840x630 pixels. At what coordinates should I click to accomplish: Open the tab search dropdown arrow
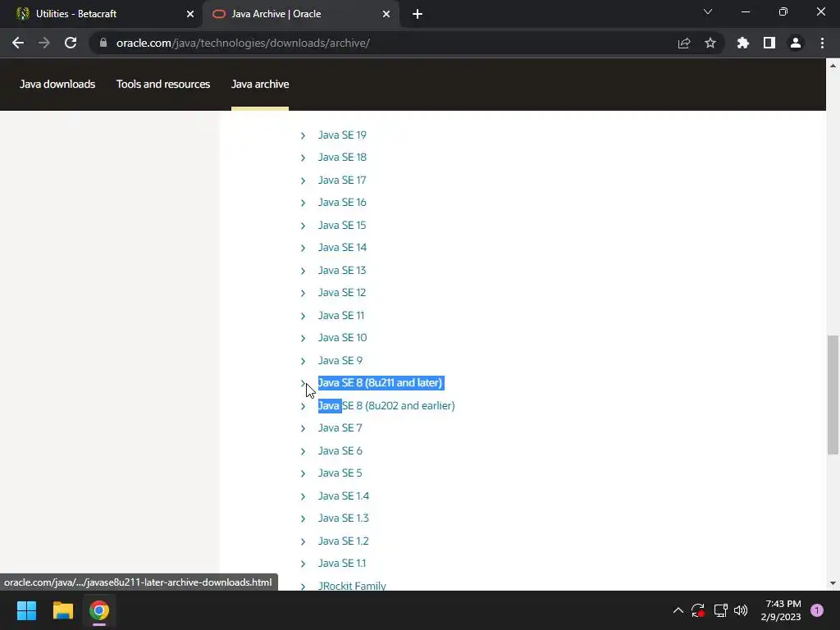click(x=708, y=11)
